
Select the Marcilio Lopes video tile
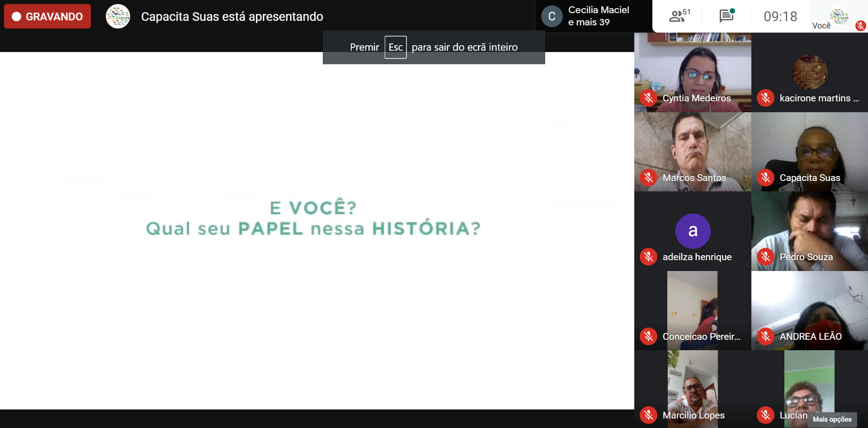(693, 385)
